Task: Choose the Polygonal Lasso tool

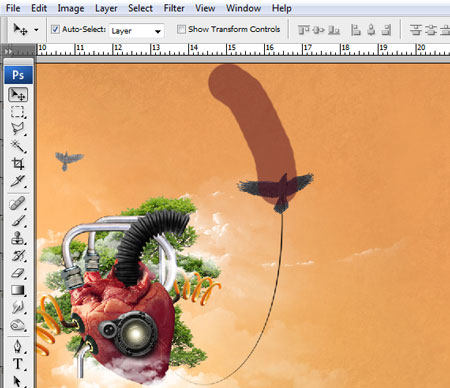Action: 17,129
